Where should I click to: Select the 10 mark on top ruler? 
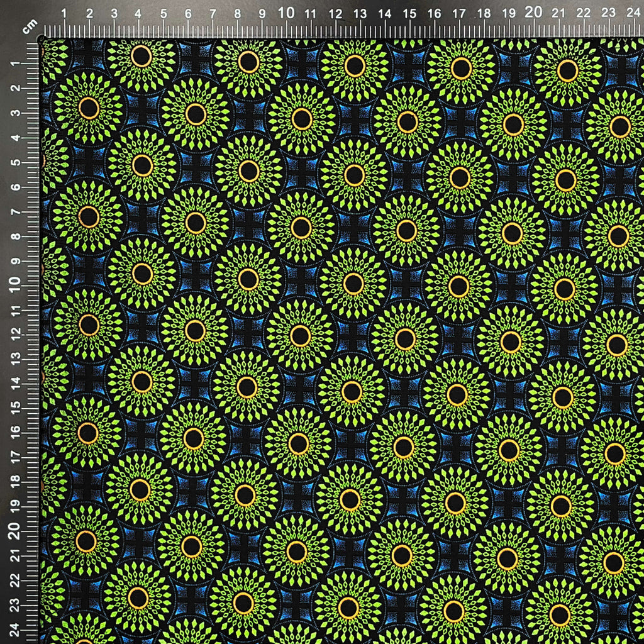[286, 13]
